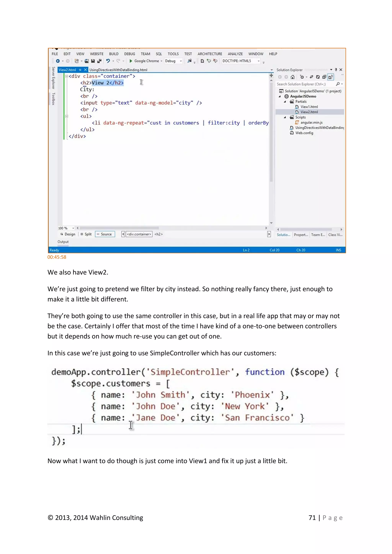Collapse the Partials folder node

(285, 102)
